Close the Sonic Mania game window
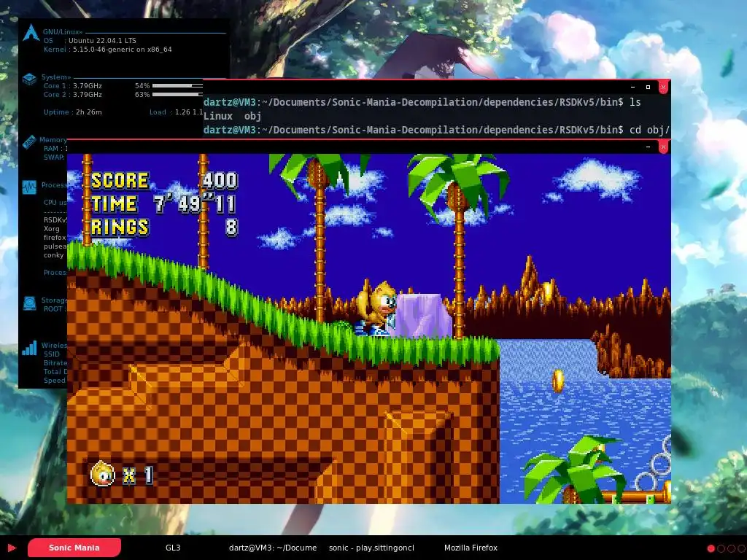This screenshot has height=560, width=747. pos(663,147)
